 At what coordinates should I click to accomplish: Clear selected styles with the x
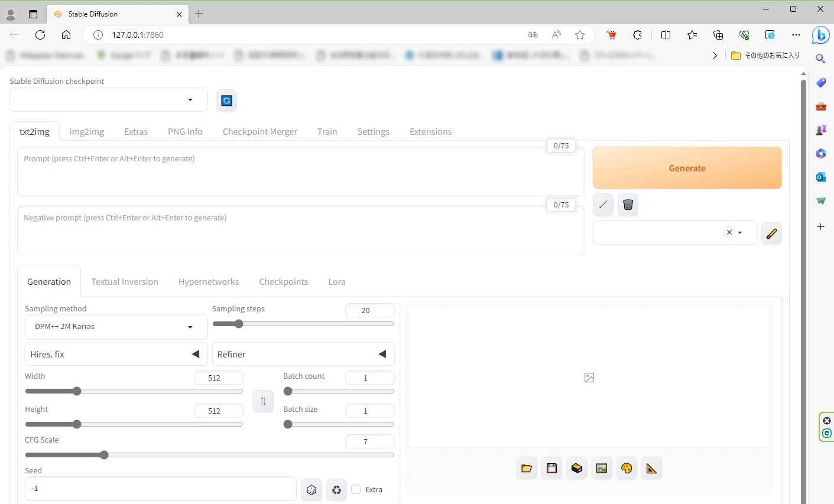pos(729,232)
